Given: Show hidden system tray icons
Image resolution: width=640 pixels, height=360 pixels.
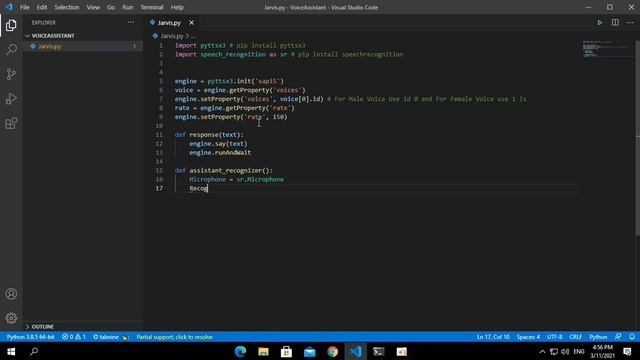Looking at the screenshot, I should pyautogui.click(x=542, y=351).
